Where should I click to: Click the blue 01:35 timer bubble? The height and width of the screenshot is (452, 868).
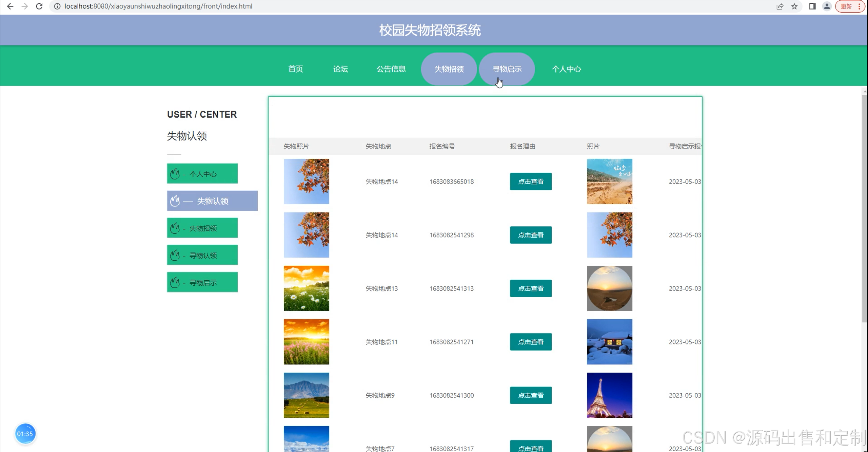click(25, 433)
